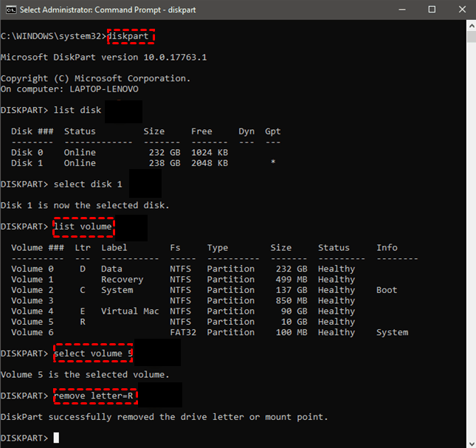Click the scrollbar up arrow
The image size is (476, 448).
pyautogui.click(x=472, y=26)
